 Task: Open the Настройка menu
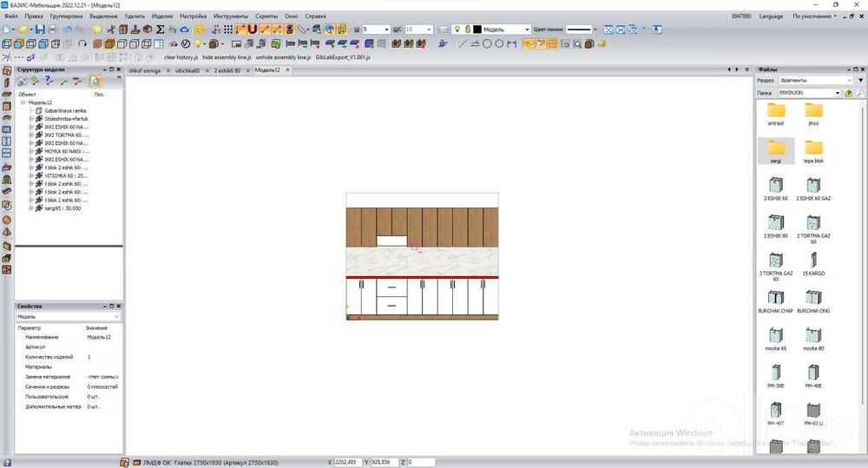194,16
